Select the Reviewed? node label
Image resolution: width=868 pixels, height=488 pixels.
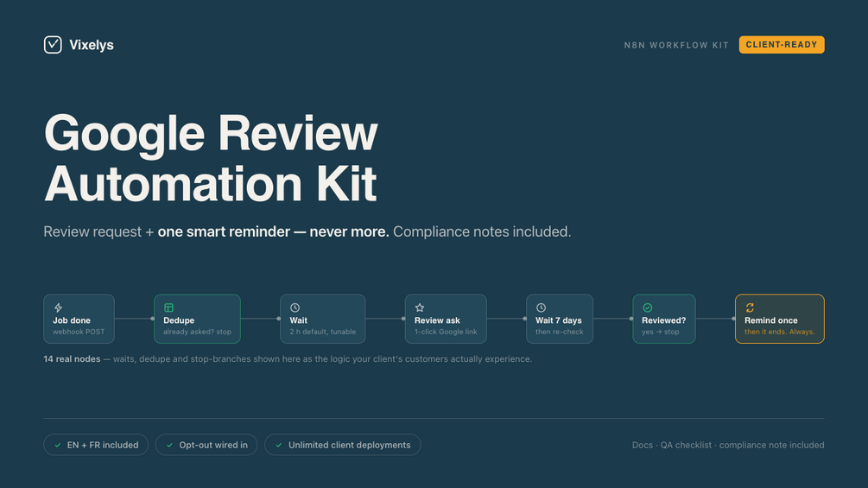pyautogui.click(x=663, y=320)
